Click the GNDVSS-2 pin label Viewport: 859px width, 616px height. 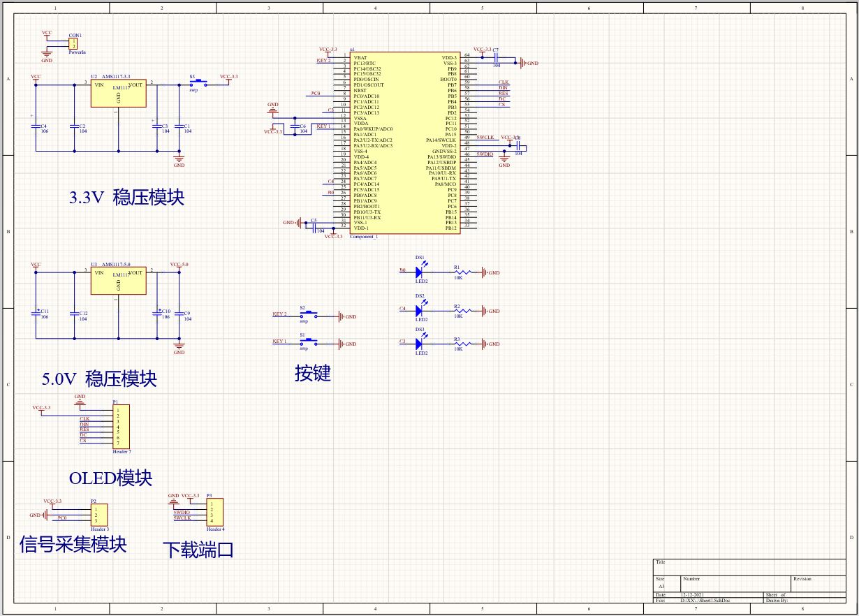pyautogui.click(x=444, y=151)
